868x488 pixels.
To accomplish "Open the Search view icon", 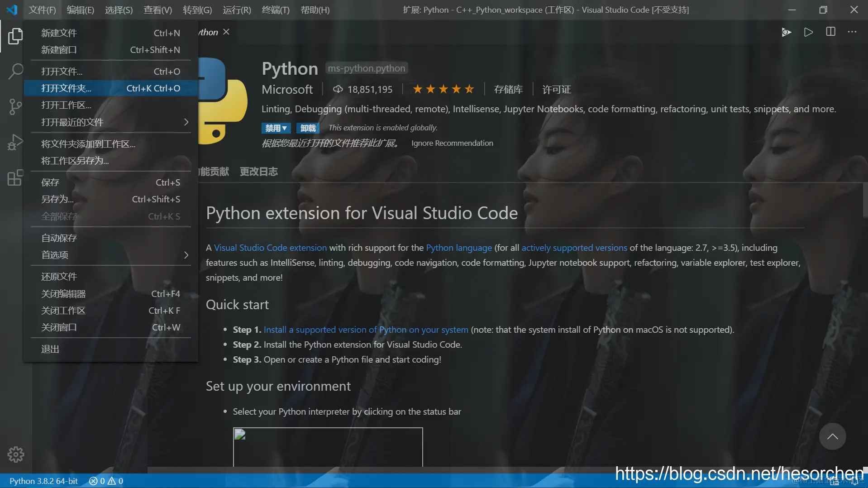I will click(15, 71).
